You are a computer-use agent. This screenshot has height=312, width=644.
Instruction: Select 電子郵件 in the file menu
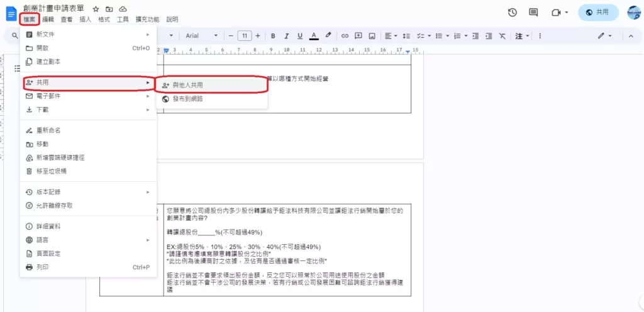[x=88, y=96]
